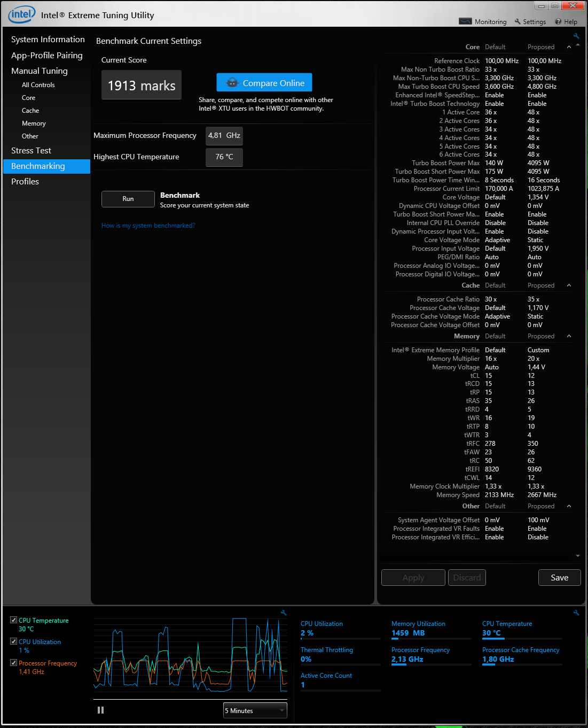
Task: Click Intel Extreme Memory Profile row
Action: [x=477, y=350]
